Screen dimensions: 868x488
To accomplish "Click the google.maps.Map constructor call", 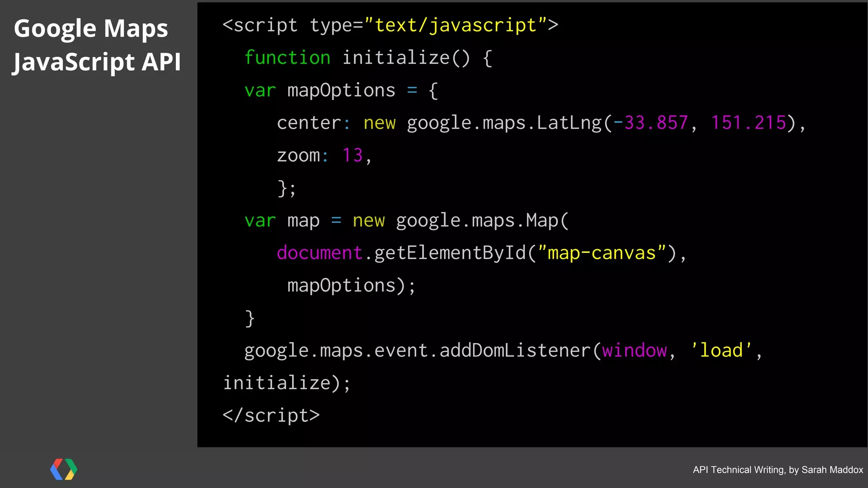I will coord(481,221).
